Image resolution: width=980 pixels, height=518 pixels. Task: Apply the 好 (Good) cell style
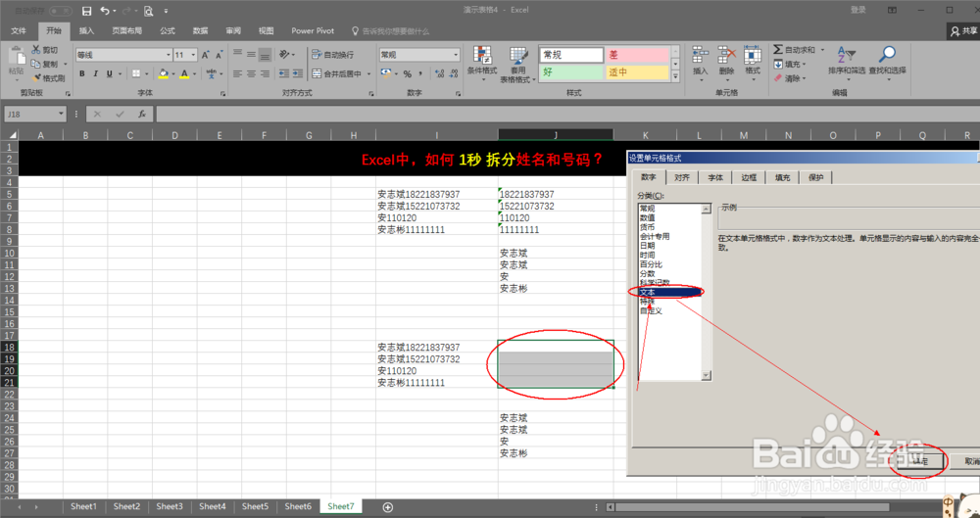(x=570, y=71)
